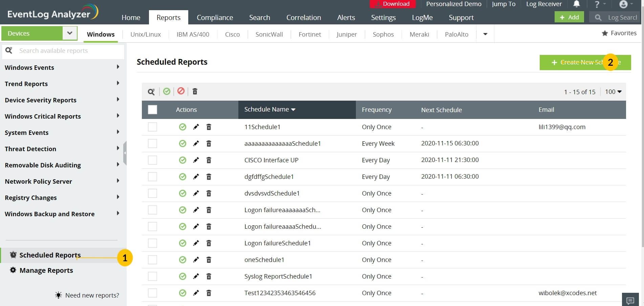Image resolution: width=644 pixels, height=306 pixels.
Task: Click the green Add button
Action: coord(569,17)
